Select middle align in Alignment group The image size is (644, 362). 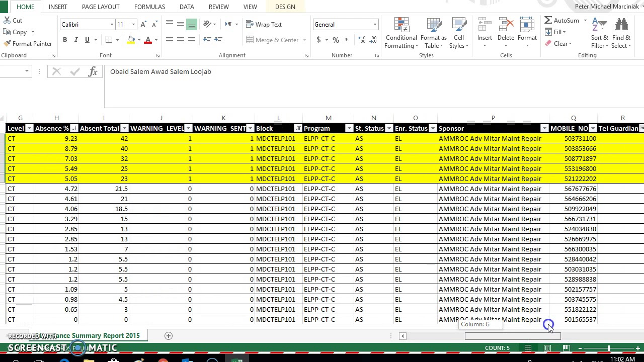tap(181, 24)
